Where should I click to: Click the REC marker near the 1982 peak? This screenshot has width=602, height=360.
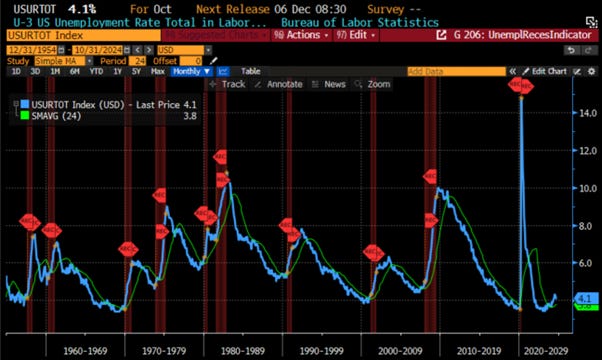click(x=220, y=157)
